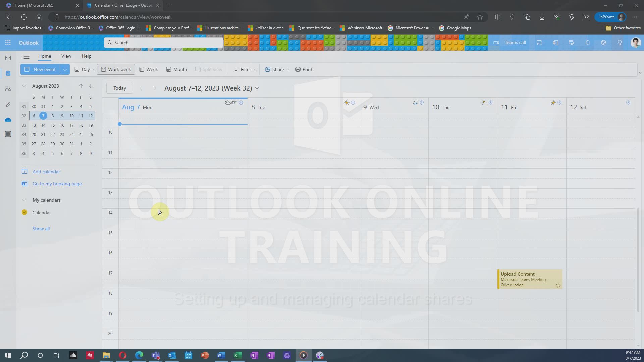
Task: Click the Today button
Action: point(120,88)
